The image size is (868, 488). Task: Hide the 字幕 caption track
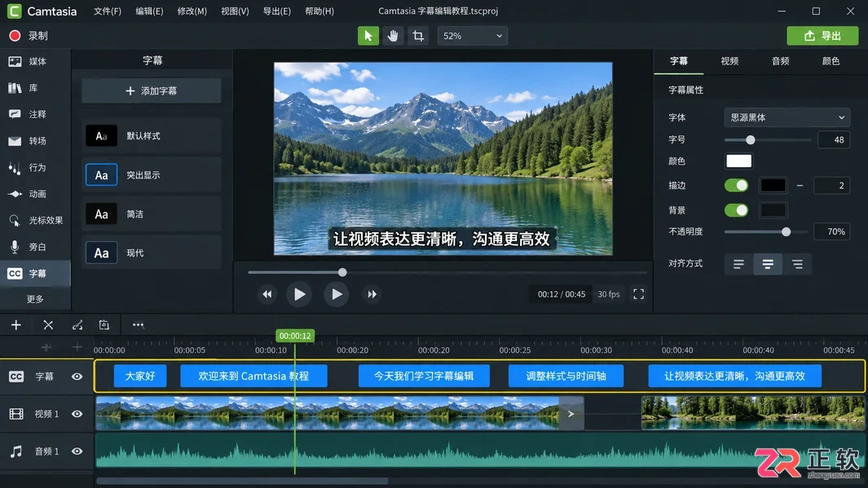77,376
